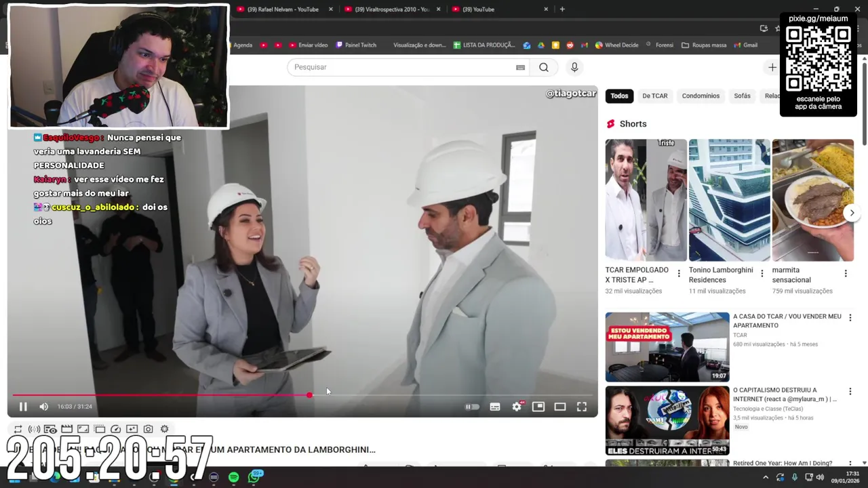This screenshot has width=868, height=488.
Task: Click the volume booster waves icon under player
Action: click(34, 429)
